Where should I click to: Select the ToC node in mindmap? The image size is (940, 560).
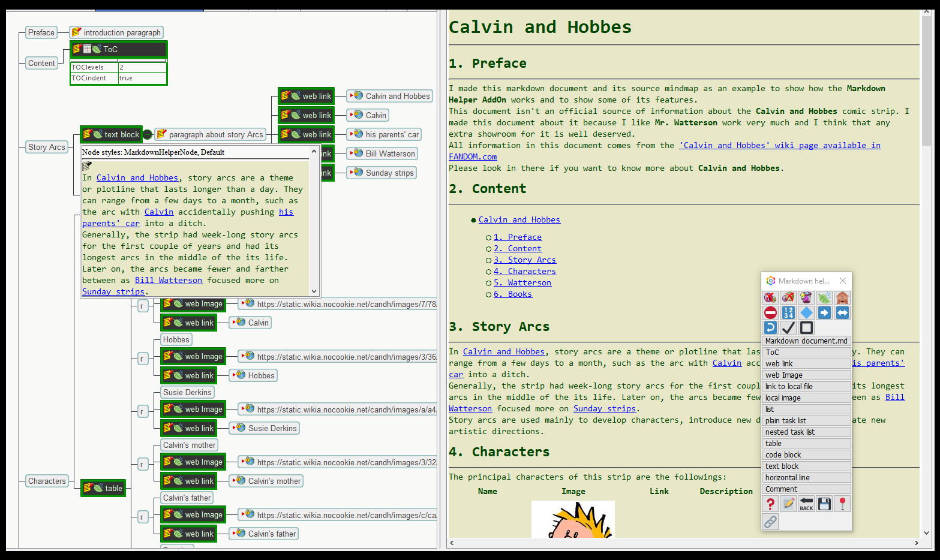(118, 49)
